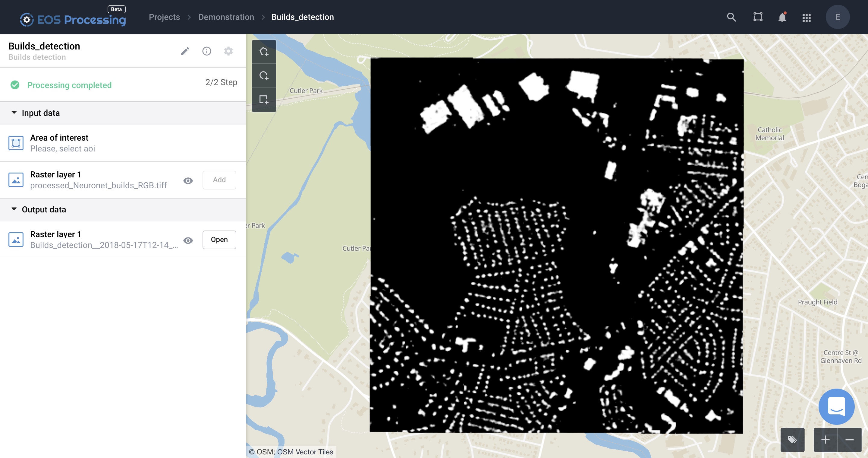Collapse the Output data section
This screenshot has width=868, height=458.
click(x=14, y=209)
